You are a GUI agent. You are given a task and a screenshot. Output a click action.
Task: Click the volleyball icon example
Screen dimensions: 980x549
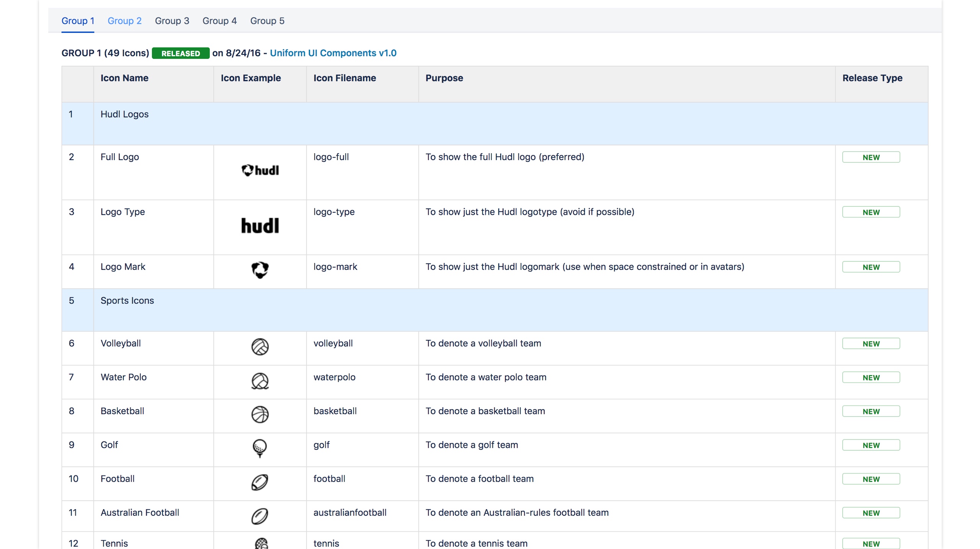click(260, 347)
